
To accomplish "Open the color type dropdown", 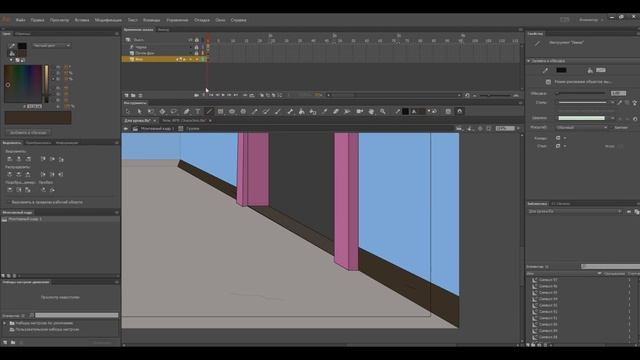I will (51, 46).
